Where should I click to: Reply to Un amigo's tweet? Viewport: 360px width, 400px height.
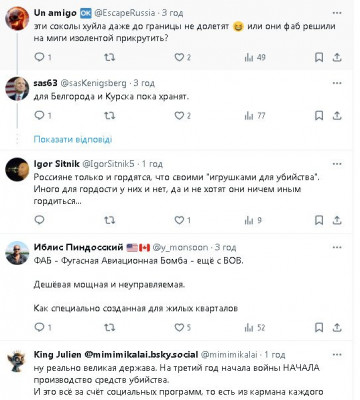[x=40, y=57]
